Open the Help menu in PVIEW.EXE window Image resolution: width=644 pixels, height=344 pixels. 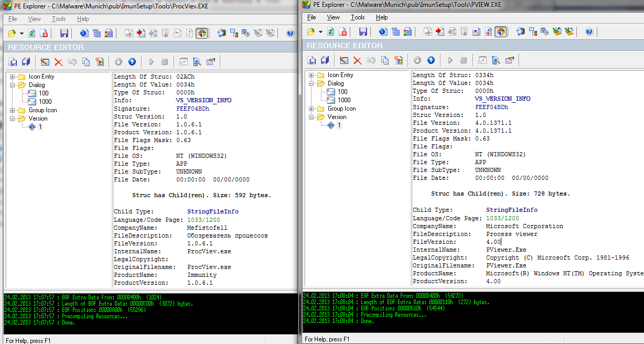(382, 17)
